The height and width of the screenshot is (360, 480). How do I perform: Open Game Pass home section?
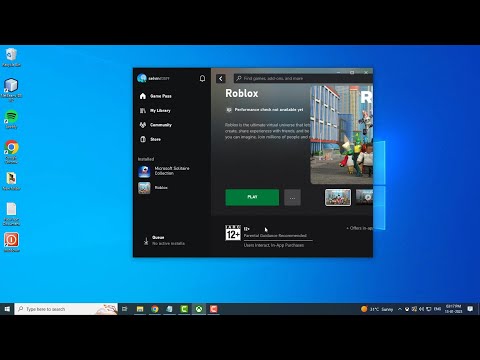pos(156,96)
